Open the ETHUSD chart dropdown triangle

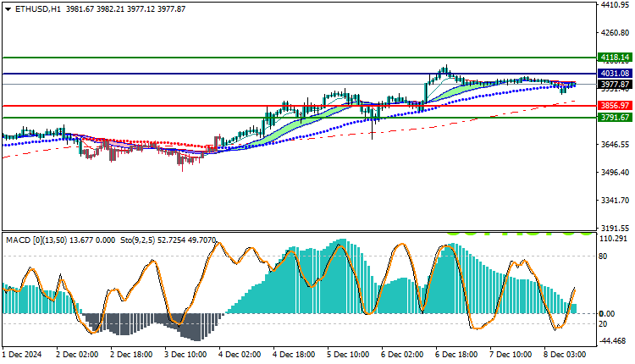(x=8, y=9)
